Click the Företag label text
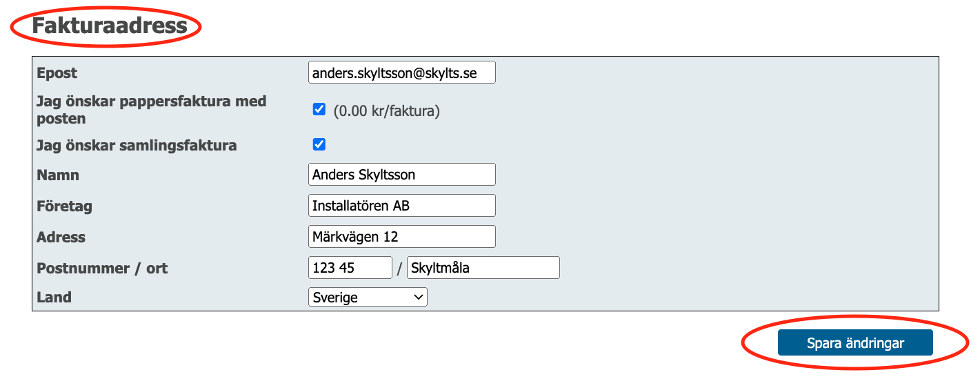Viewport: 980px width, 388px height. tap(64, 206)
